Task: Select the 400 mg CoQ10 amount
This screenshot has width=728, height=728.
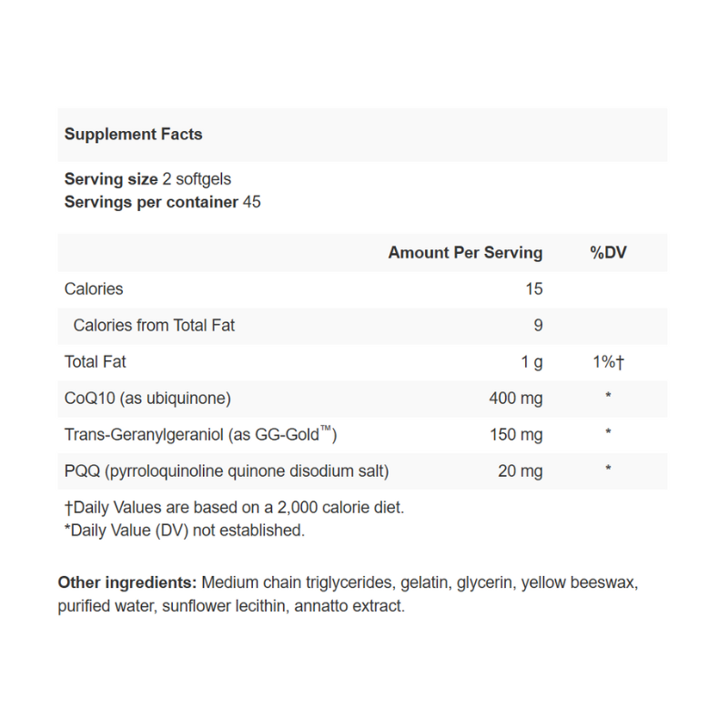Action: (516, 399)
